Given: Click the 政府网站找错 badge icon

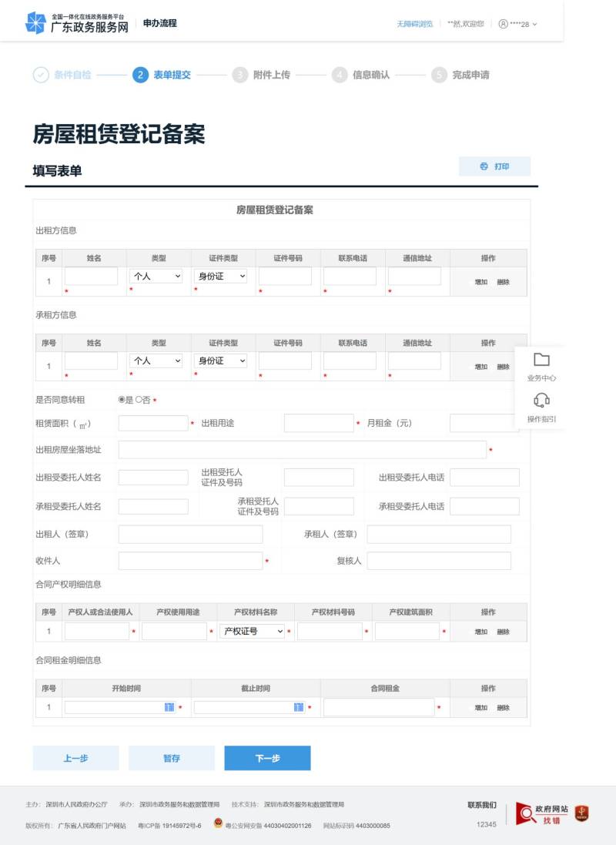Looking at the screenshot, I should (x=541, y=813).
